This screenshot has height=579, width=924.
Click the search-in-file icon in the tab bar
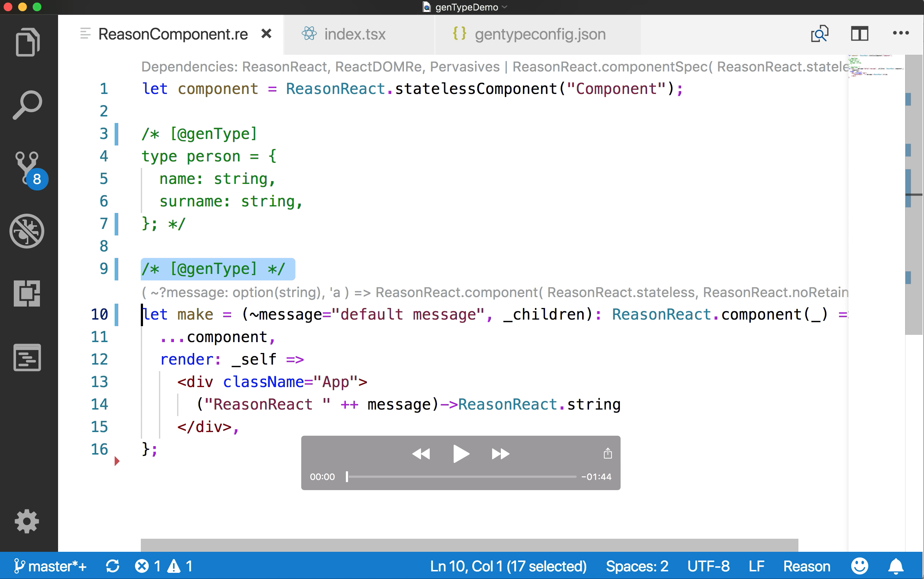819,34
